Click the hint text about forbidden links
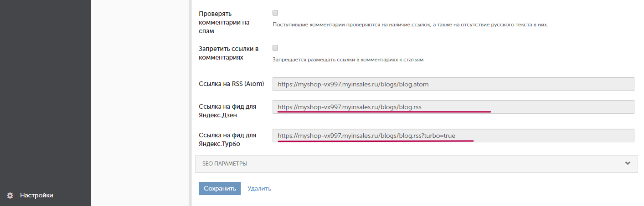Screen dimensions: 644x206 click(348, 60)
